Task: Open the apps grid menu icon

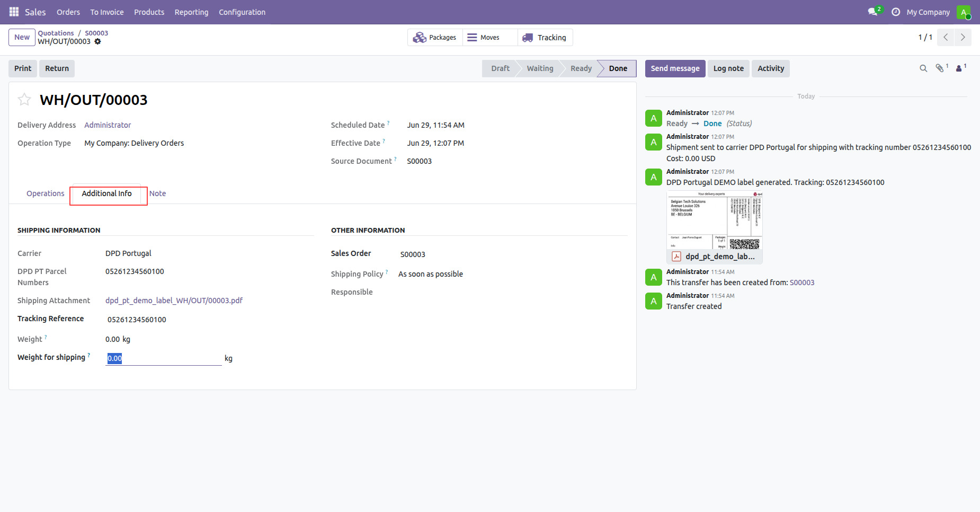Action: pos(14,12)
